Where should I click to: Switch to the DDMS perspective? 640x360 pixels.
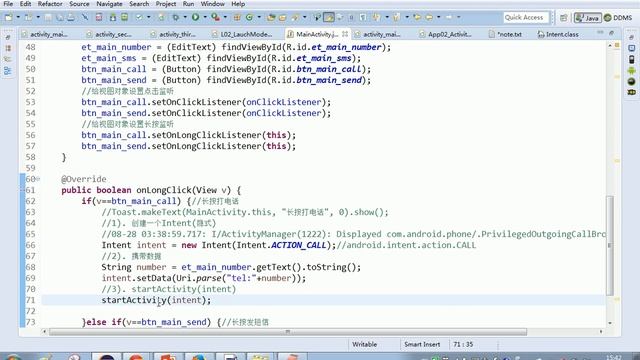618,18
